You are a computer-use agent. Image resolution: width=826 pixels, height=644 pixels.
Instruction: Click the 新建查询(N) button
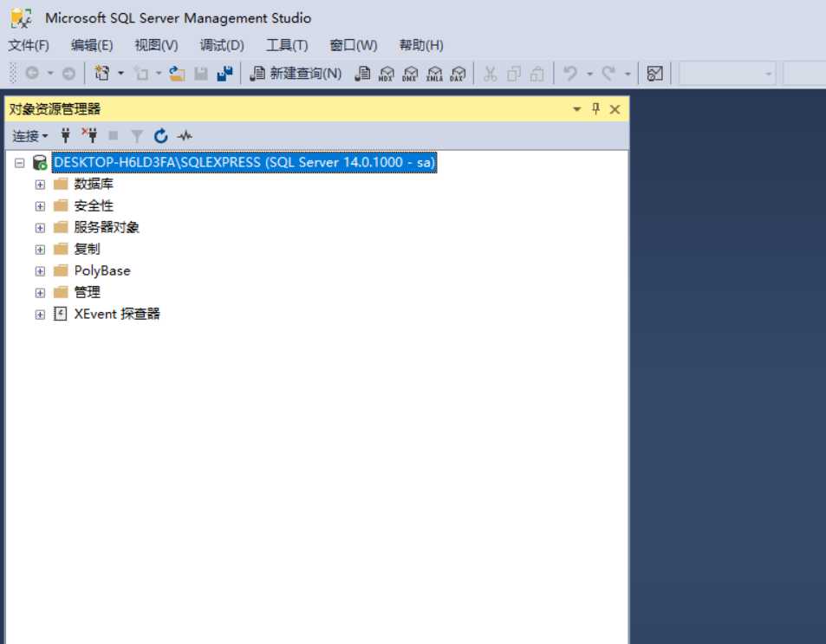point(296,74)
